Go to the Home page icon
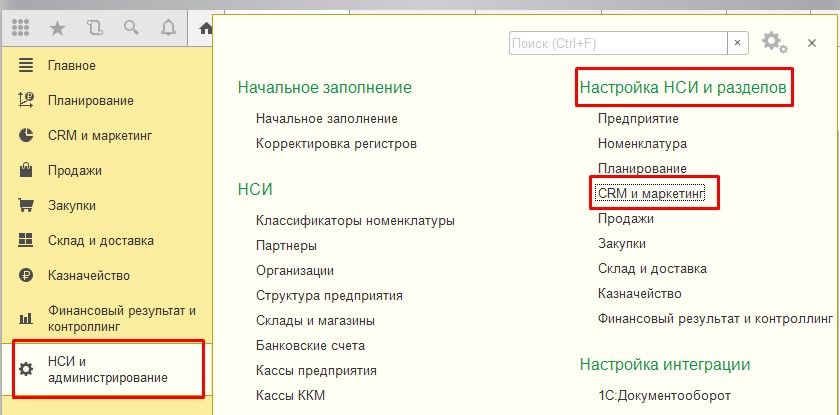Image resolution: width=840 pixels, height=415 pixels. (205, 28)
